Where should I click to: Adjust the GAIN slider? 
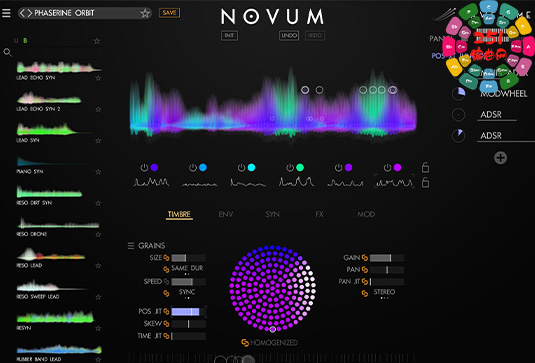pos(387,258)
